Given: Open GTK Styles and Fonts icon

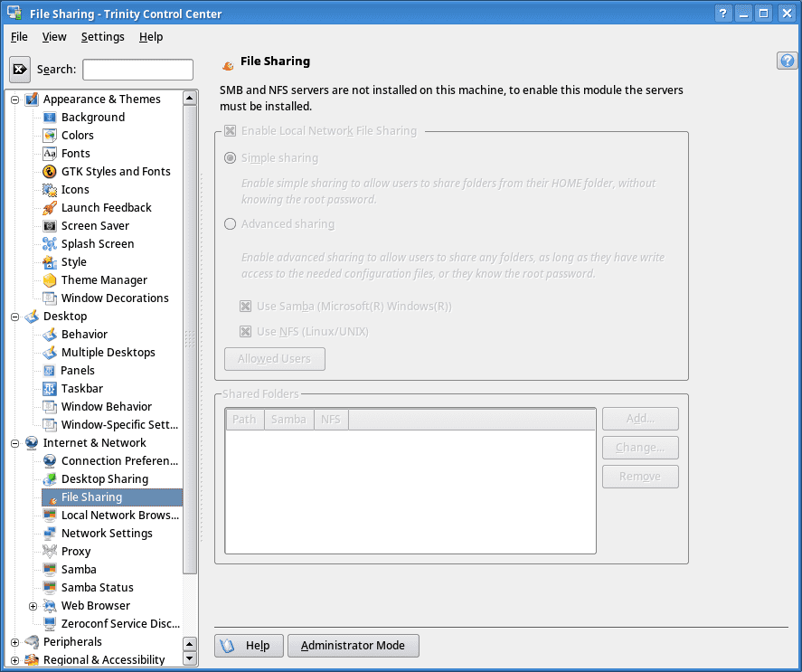Looking at the screenshot, I should pos(50,172).
